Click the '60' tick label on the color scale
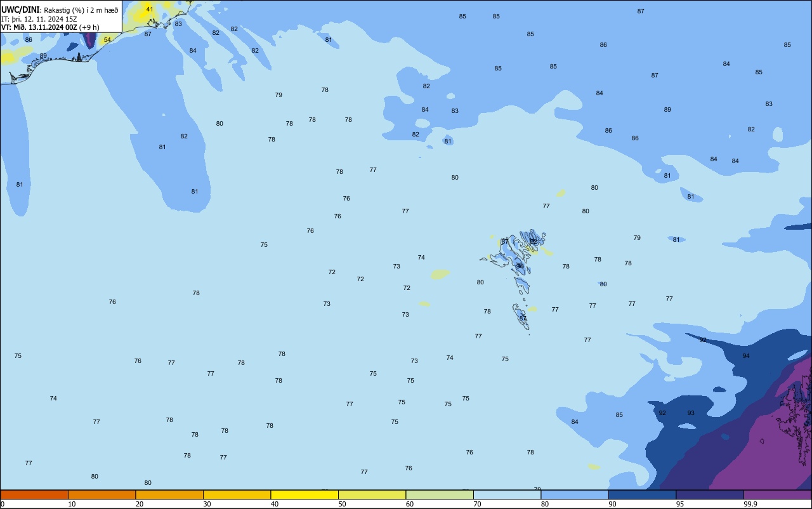The image size is (812, 509). (410, 504)
